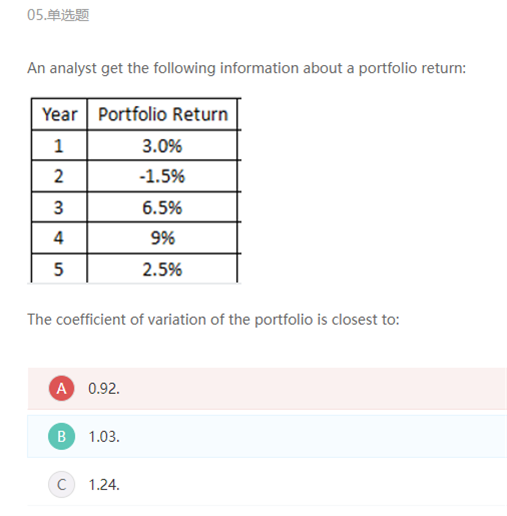The height and width of the screenshot is (516, 507).
Task: Select the green B option circle
Action: (x=61, y=436)
